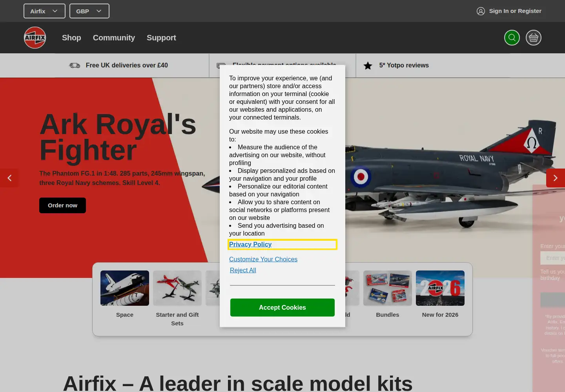Open the Bundles category thumbnail

(388, 288)
